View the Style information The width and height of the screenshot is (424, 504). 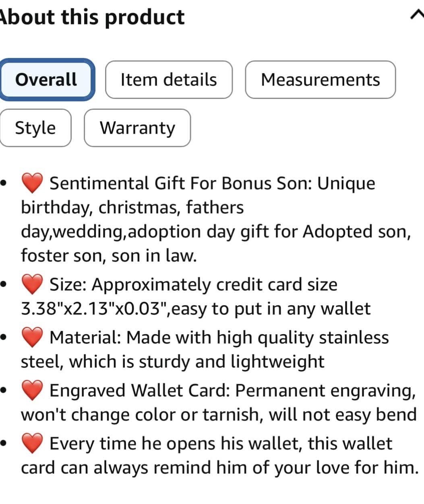35,128
